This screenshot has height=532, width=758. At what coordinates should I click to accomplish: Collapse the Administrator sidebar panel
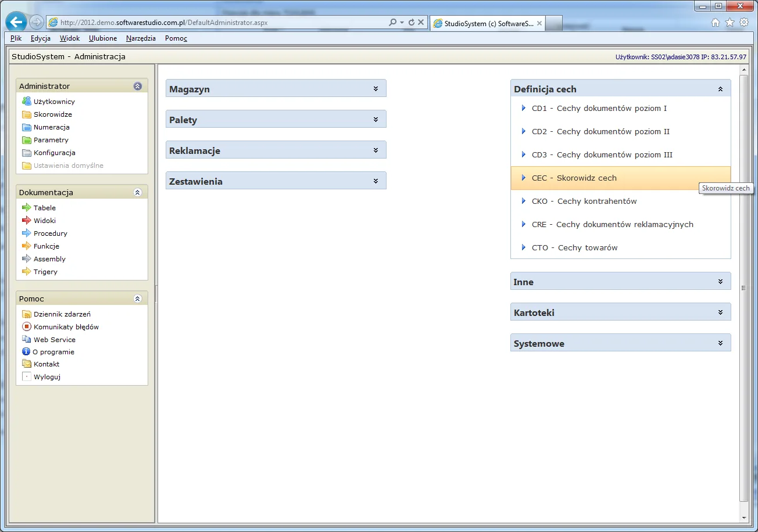(x=138, y=86)
